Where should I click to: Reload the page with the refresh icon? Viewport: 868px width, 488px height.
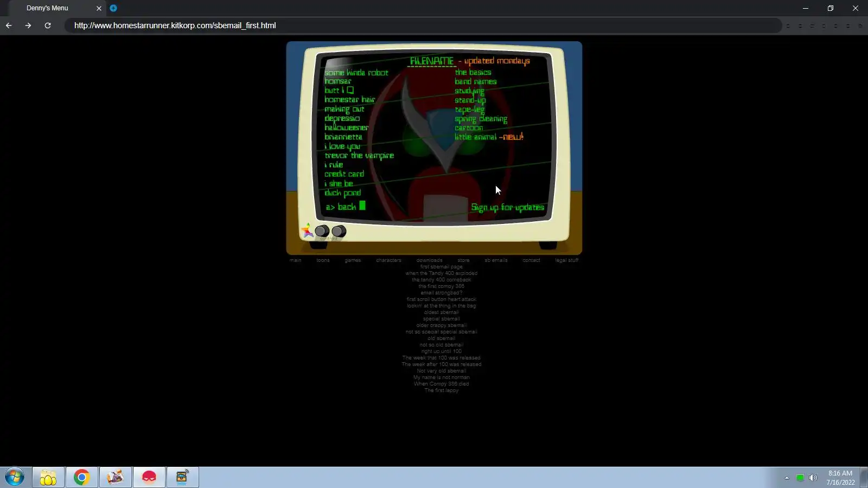pyautogui.click(x=48, y=25)
